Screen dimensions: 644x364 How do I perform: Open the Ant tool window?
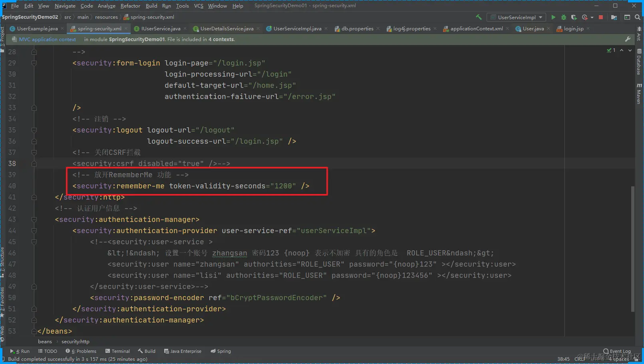(x=639, y=34)
